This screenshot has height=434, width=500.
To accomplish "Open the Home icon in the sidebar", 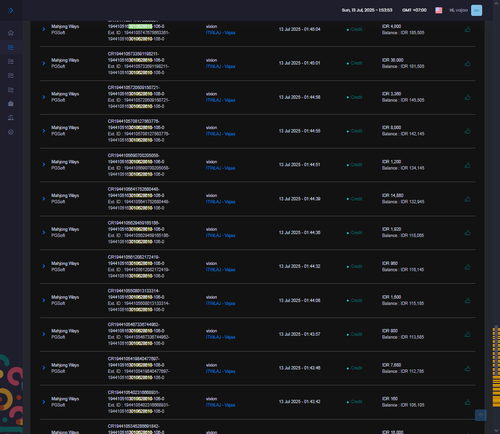I will [11, 33].
